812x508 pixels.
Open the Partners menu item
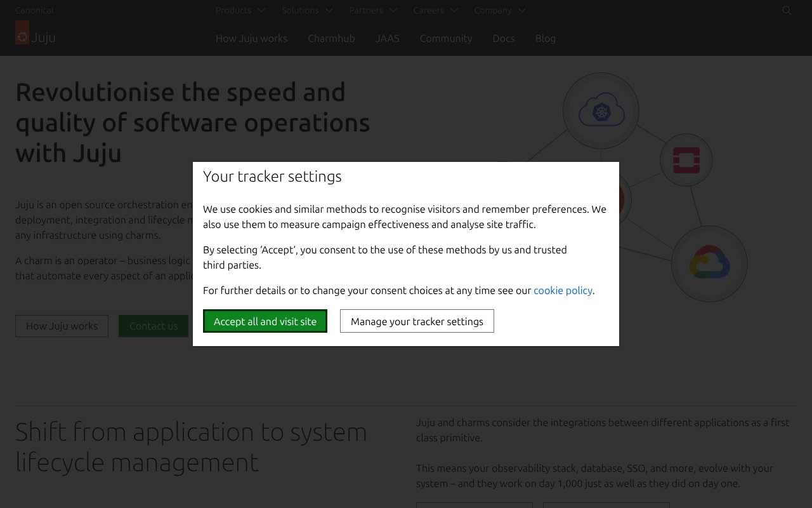click(366, 10)
